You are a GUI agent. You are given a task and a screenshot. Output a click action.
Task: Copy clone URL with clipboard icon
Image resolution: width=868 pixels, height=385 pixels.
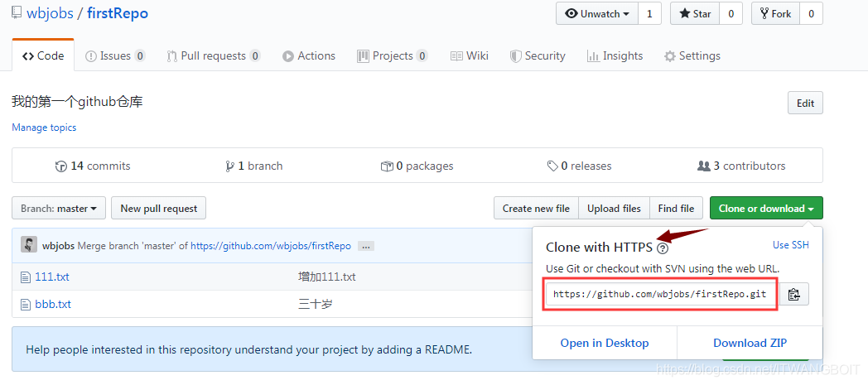coord(794,294)
